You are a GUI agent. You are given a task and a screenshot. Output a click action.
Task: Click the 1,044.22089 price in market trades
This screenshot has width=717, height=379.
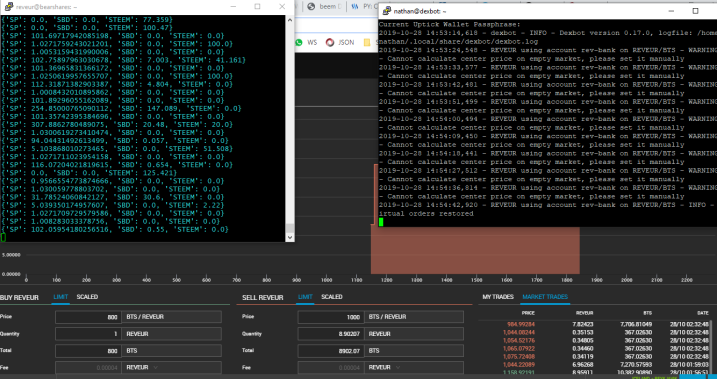[519, 364]
